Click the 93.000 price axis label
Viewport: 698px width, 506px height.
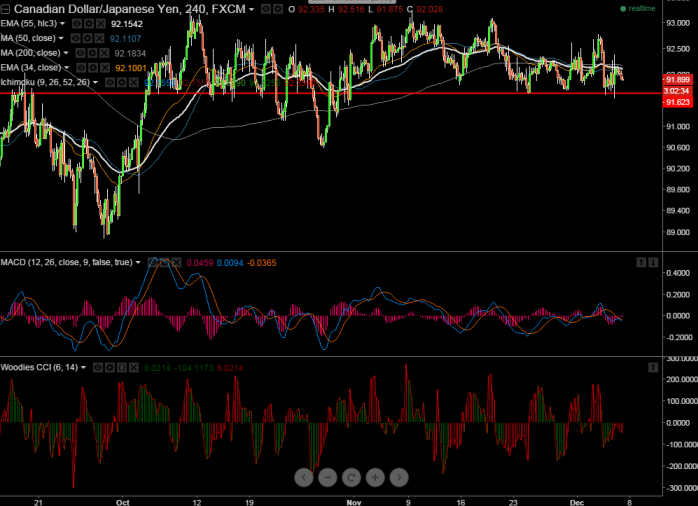pyautogui.click(x=678, y=23)
